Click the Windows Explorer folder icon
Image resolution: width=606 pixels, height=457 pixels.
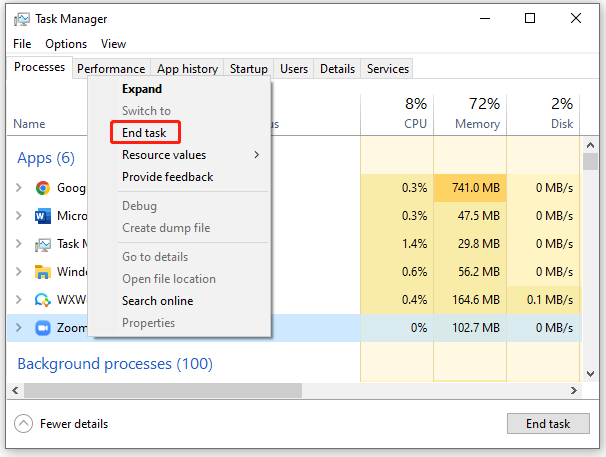43,272
